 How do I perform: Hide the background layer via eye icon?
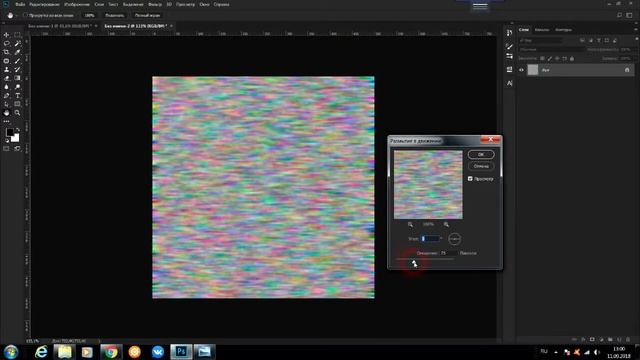click(521, 70)
